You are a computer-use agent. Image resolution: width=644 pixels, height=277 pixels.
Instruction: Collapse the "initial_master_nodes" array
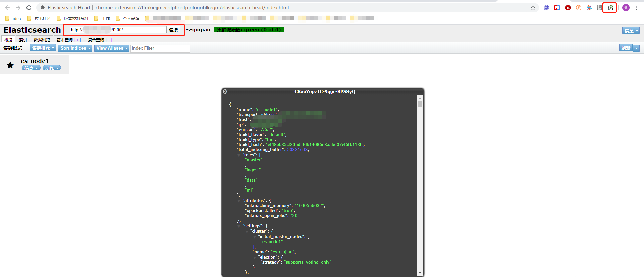coord(255,237)
